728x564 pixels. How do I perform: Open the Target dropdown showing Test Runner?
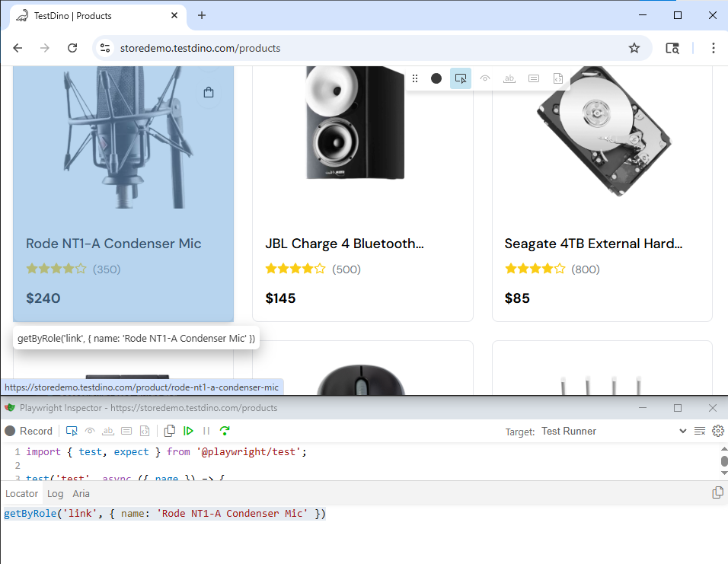(x=613, y=431)
